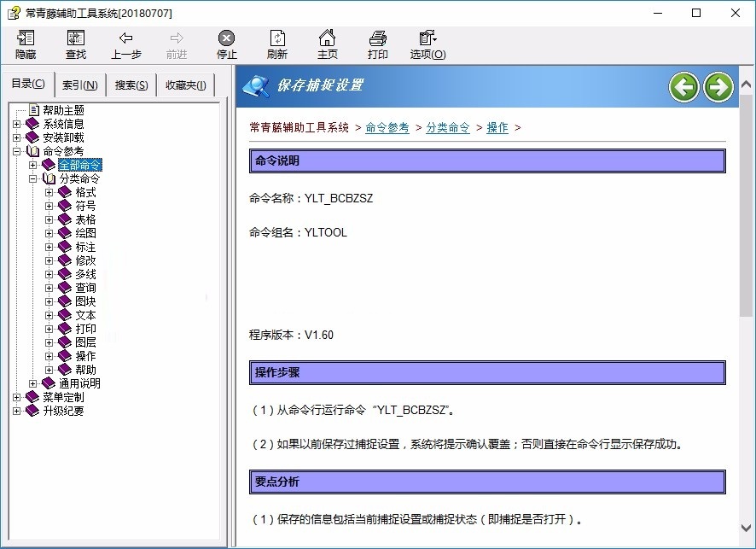Switch to the 目录(C) tab
Screen dimensions: 756x549
[x=28, y=84]
